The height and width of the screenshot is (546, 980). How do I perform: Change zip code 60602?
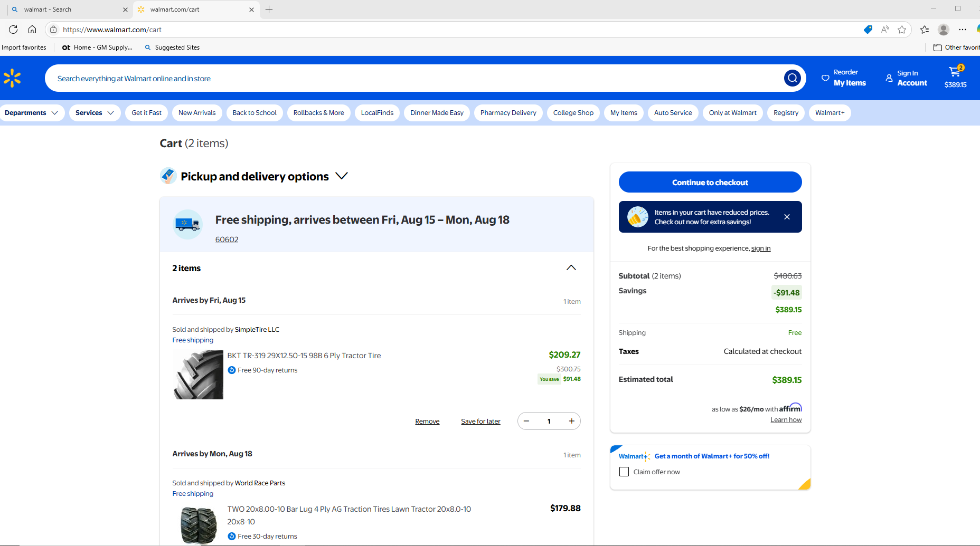click(x=227, y=240)
